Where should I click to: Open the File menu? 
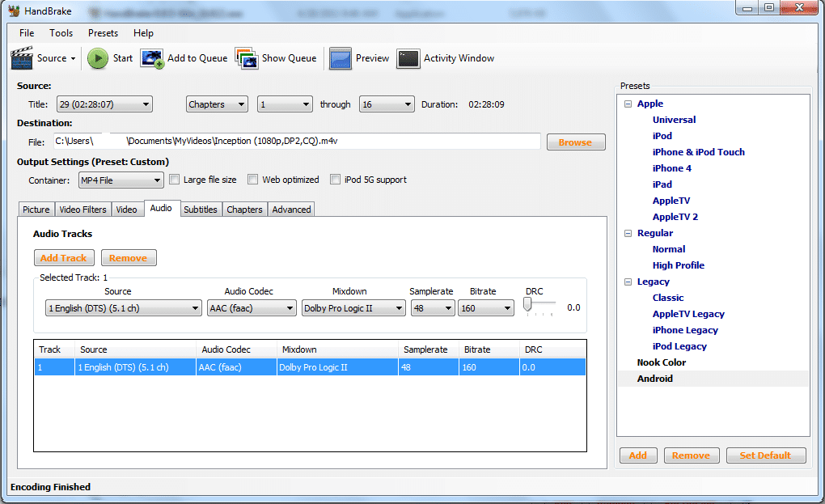point(27,32)
